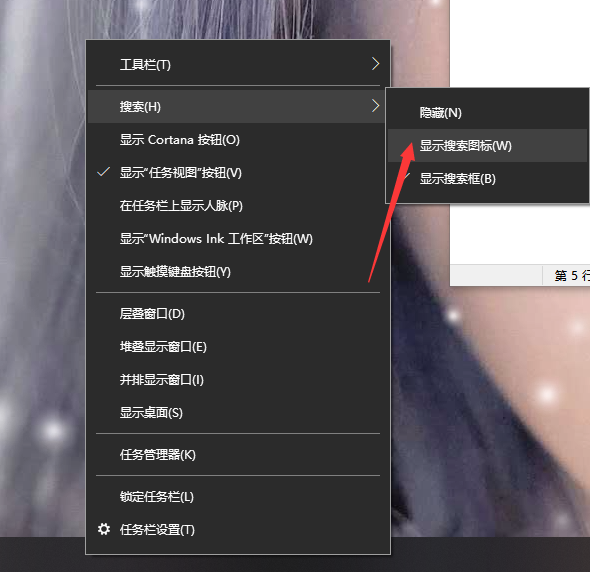Expand the 工具栏(T) submenu arrow
590x572 pixels.
tap(375, 64)
